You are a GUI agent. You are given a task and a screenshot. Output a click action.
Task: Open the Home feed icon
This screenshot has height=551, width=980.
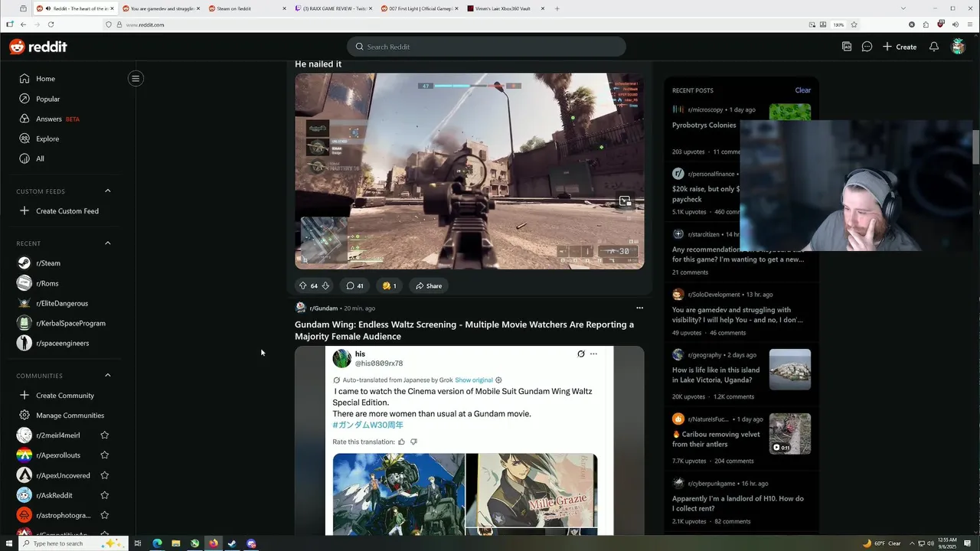[24, 78]
